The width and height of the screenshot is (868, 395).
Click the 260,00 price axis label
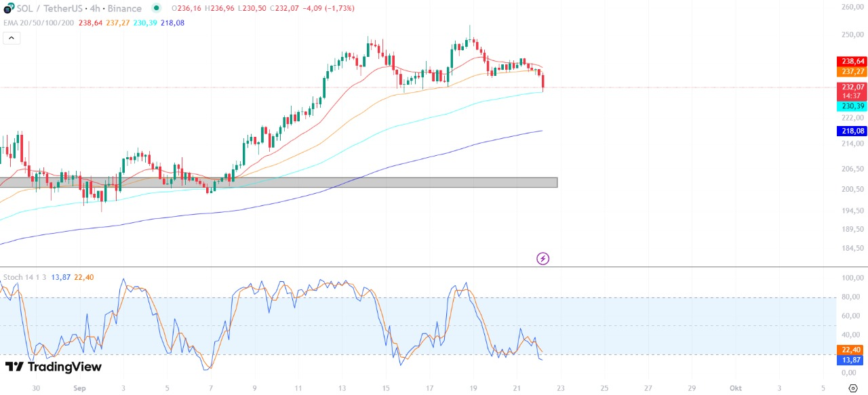click(x=852, y=7)
